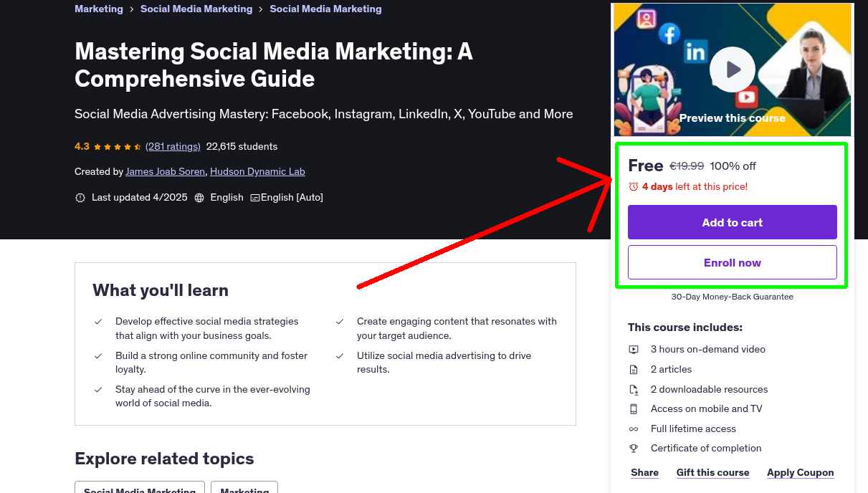Click the '30-Day Money-Back Guarantee' text
This screenshot has width=868, height=493.
[x=733, y=297]
